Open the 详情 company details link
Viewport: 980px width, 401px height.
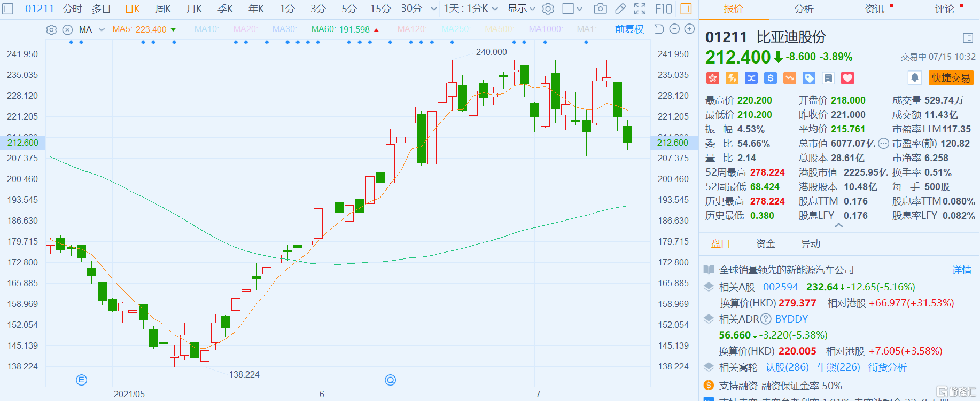(x=961, y=270)
